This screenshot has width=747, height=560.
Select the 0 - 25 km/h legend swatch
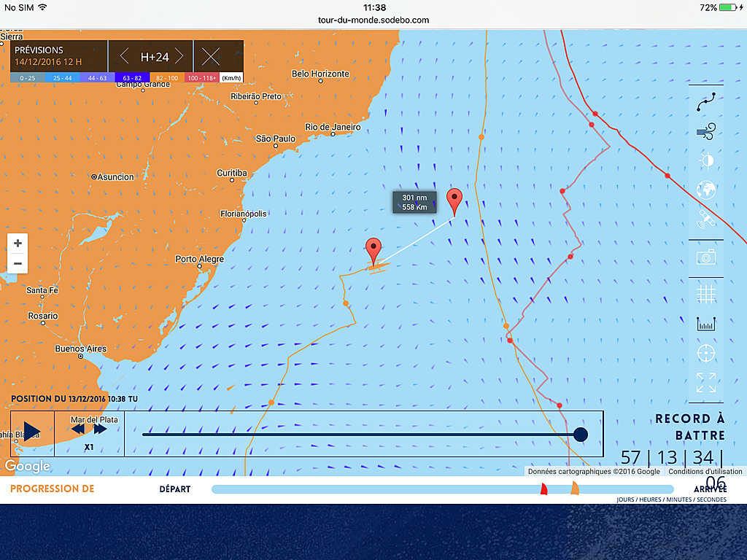28,78
